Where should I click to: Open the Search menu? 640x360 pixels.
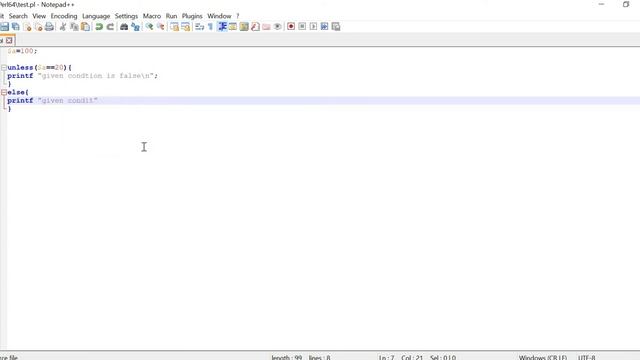click(18, 16)
